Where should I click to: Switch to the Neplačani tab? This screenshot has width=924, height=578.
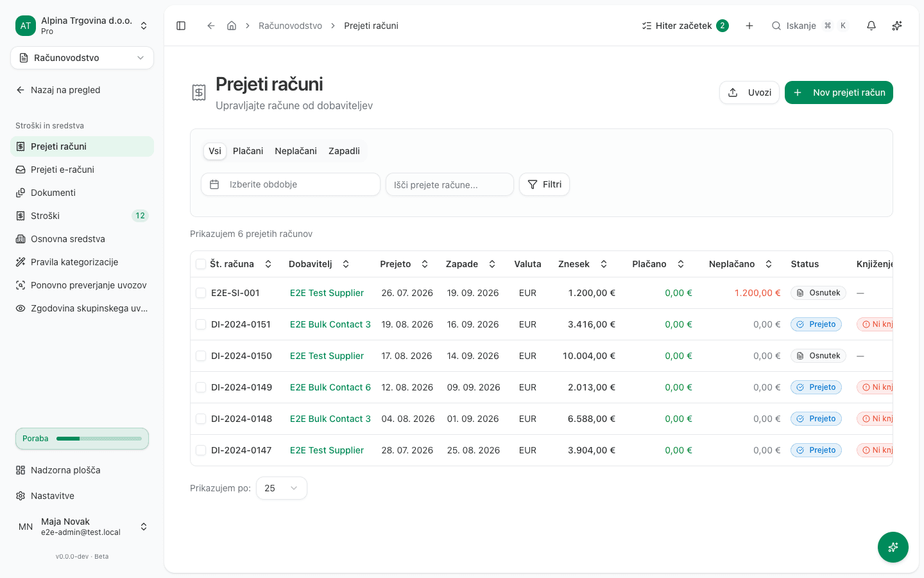tap(296, 151)
